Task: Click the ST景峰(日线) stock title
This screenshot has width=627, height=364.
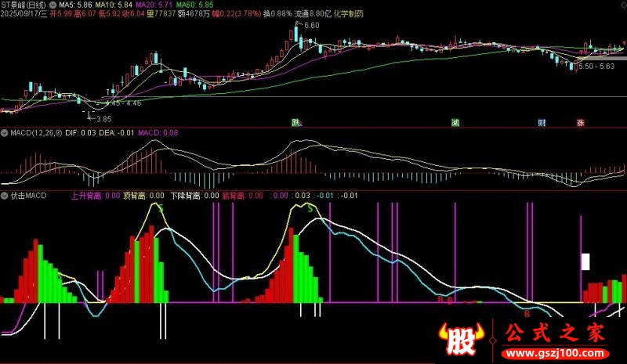Action: (x=24, y=5)
